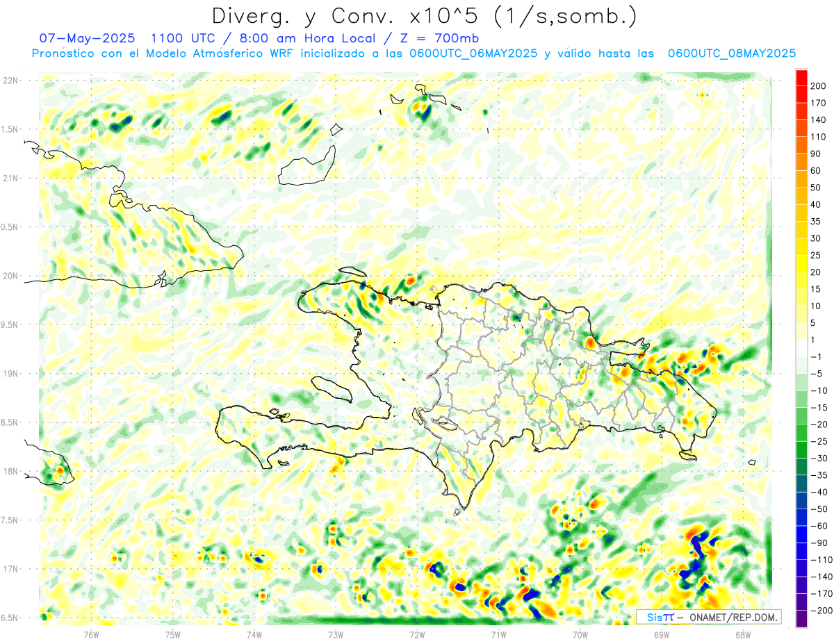This screenshot has width=834, height=644.
Task: Click the positive "15" color scale label
Action: pos(816,289)
